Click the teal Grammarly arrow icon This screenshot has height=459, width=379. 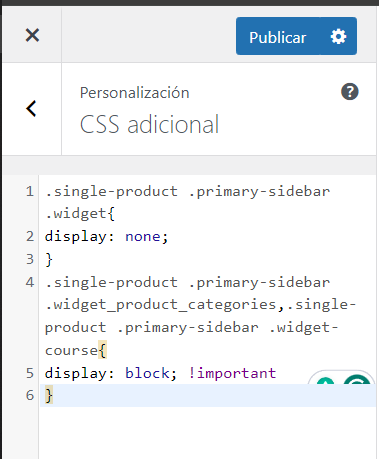tap(325, 380)
